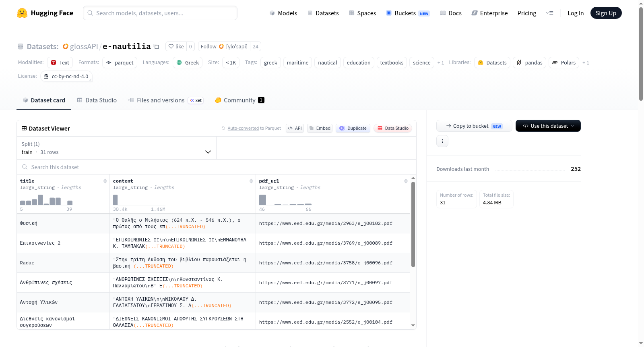
Task: Click the Sign Up button
Action: [x=606, y=13]
